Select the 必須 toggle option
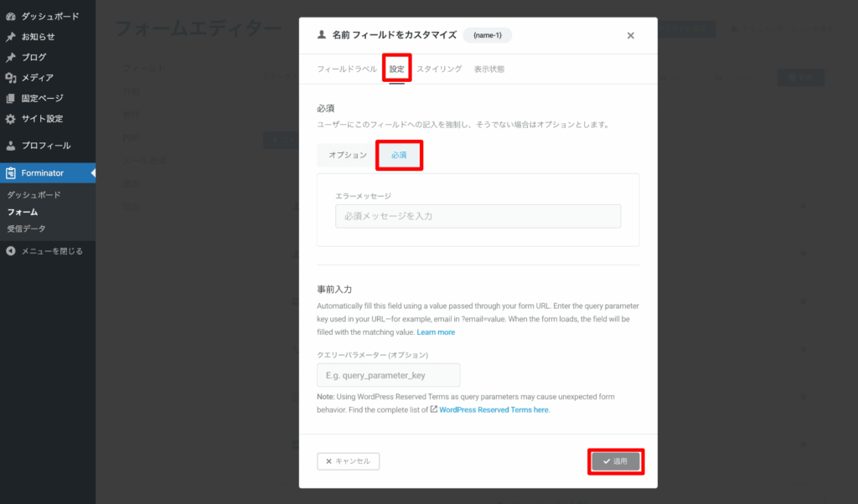Screen dimensions: 858x504 pyautogui.click(x=399, y=156)
